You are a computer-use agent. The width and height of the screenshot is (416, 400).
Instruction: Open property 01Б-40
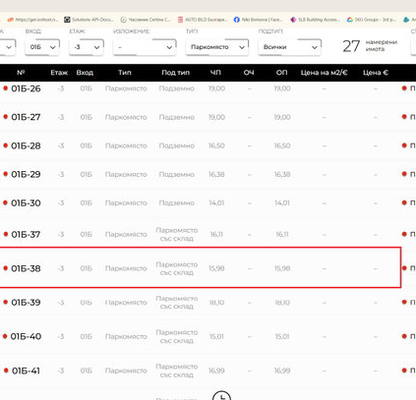(x=26, y=336)
